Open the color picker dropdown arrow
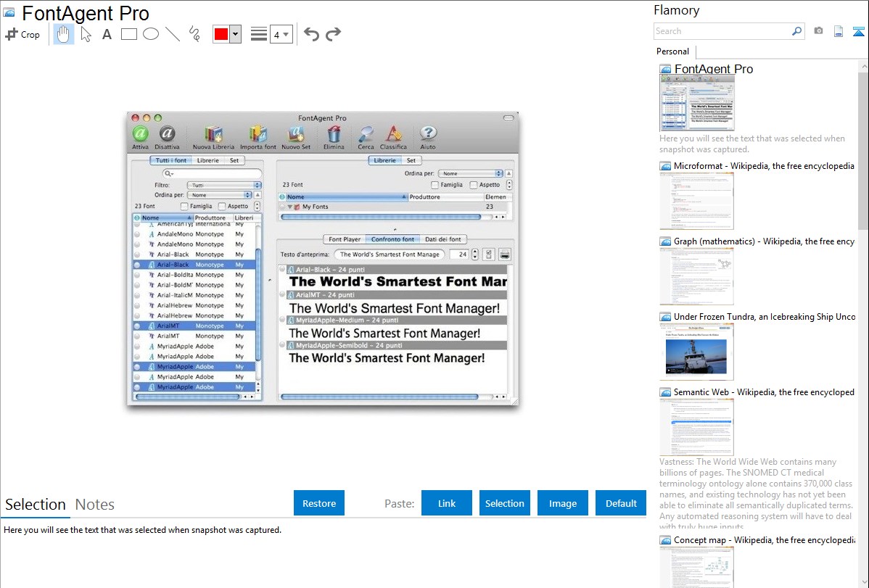The width and height of the screenshot is (869, 588). (x=235, y=34)
